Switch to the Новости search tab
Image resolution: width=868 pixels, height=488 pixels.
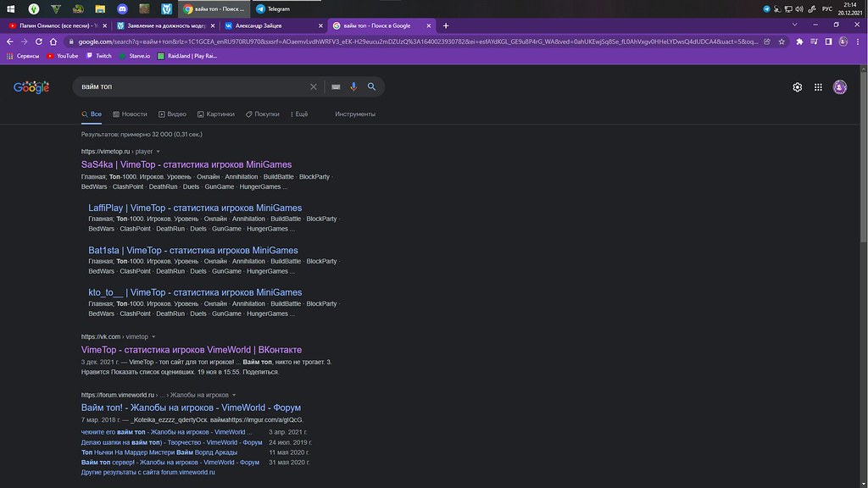click(x=129, y=114)
